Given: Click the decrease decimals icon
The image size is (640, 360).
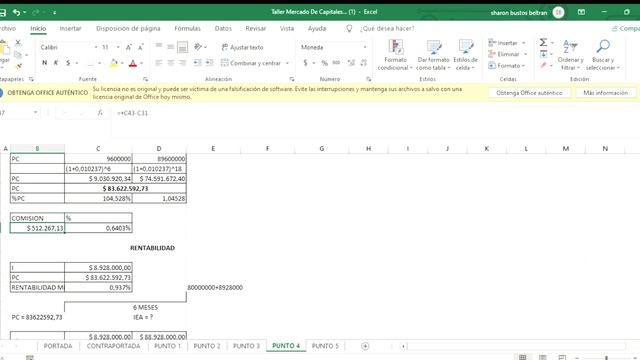Looking at the screenshot, I should click(363, 63).
